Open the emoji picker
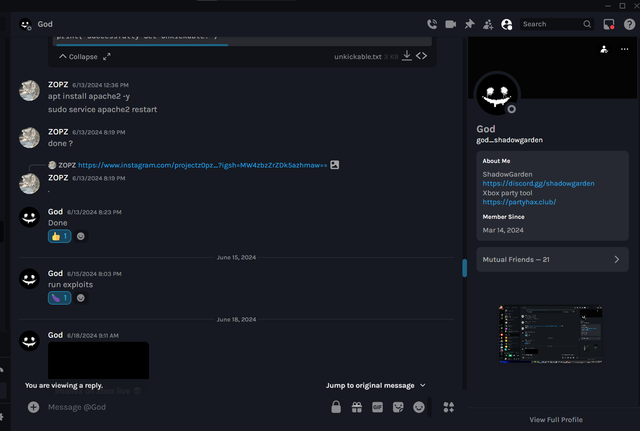This screenshot has height=431, width=640. [419, 407]
